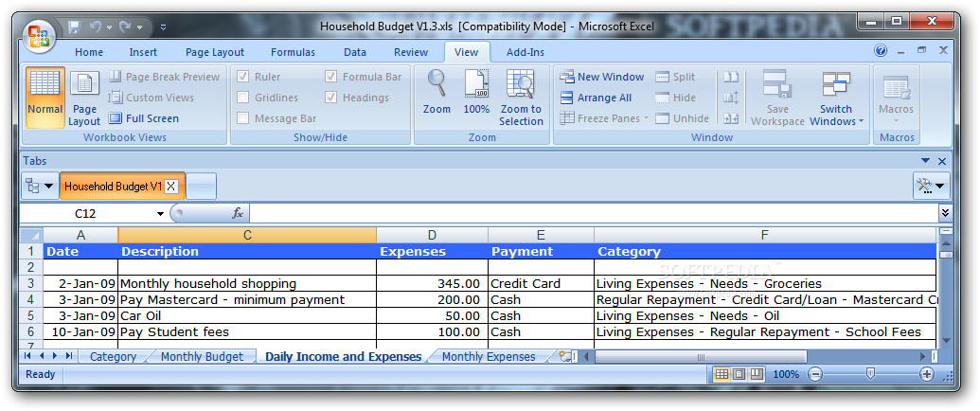
Task: Click the formula bar input field
Action: (x=593, y=213)
